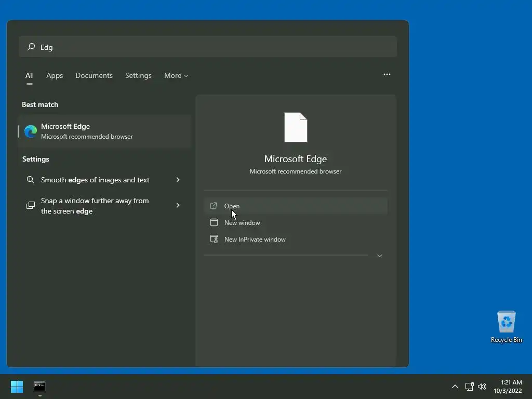Image resolution: width=532 pixels, height=399 pixels.
Task: Click the Microsoft Edge title in preview pane
Action: 296,159
